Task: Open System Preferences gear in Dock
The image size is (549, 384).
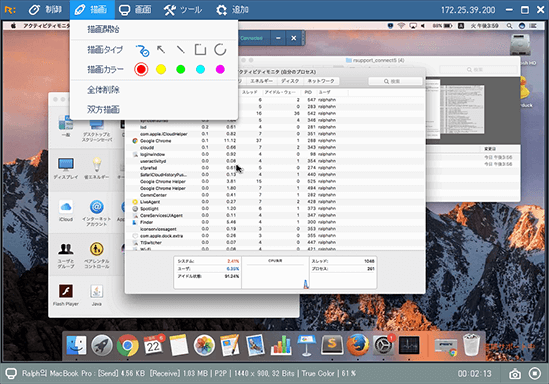Action: [383, 345]
